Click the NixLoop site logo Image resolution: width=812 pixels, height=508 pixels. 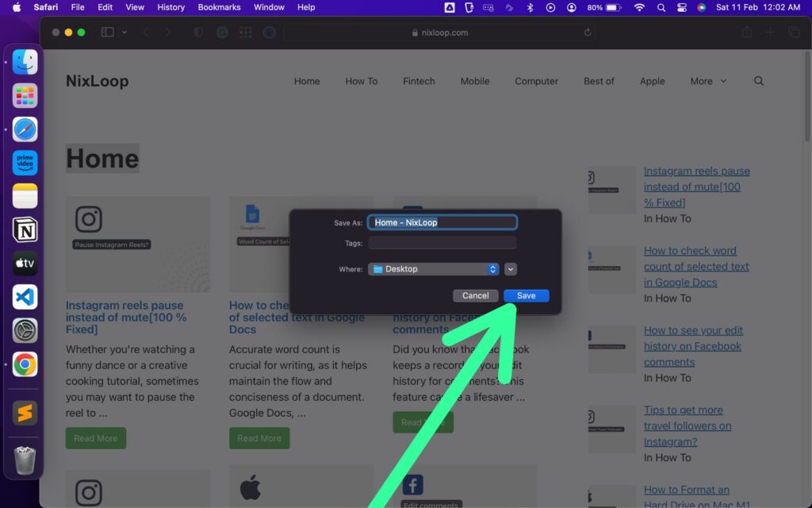click(98, 81)
